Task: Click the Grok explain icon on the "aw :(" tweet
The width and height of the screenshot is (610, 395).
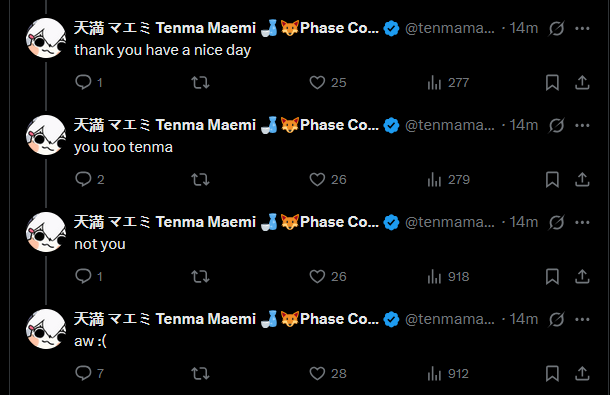Action: [x=556, y=320]
